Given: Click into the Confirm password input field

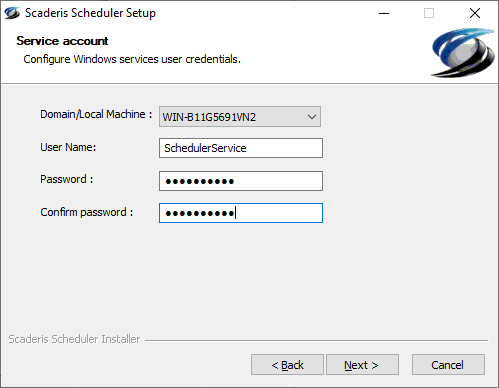Looking at the screenshot, I should click(x=241, y=213).
